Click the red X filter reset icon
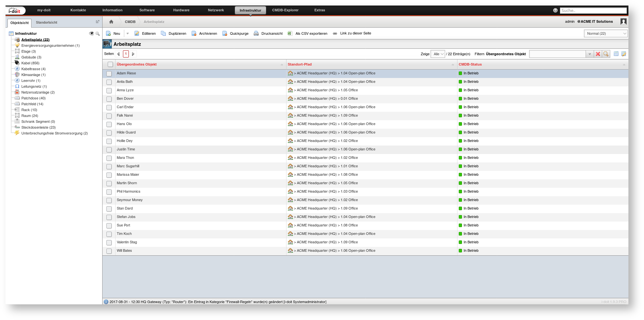This screenshot has height=320, width=644. click(x=598, y=54)
